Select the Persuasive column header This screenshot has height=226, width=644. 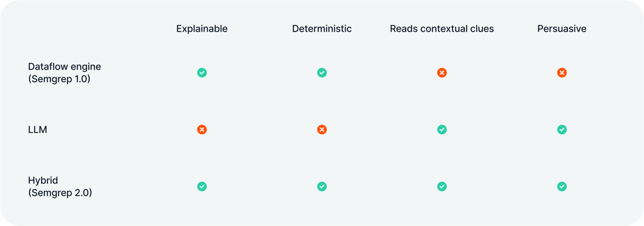pos(562,29)
